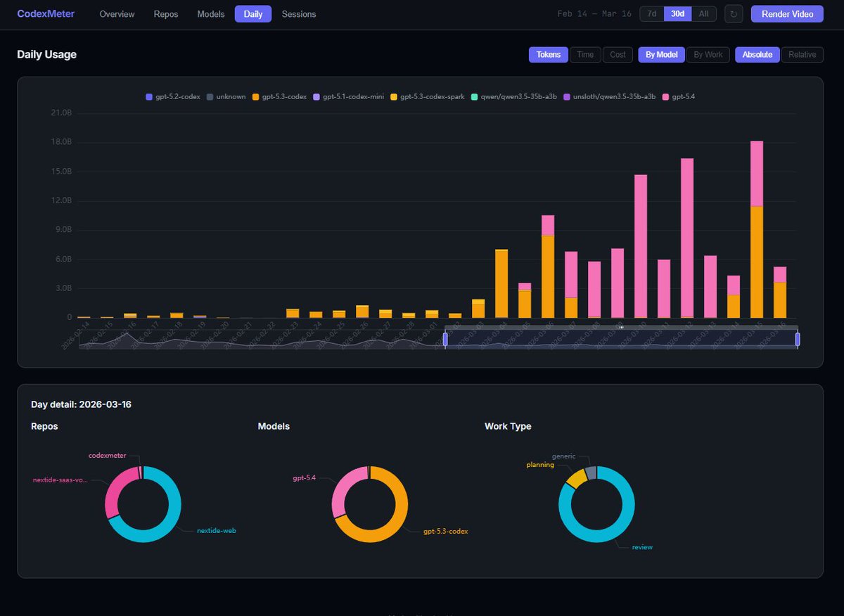Click the nextide-web donut label
The height and width of the screenshot is (616, 844).
pyautogui.click(x=217, y=531)
